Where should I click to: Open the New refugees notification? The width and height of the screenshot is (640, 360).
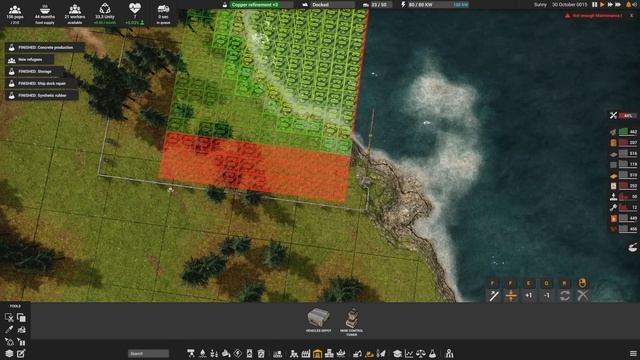[x=30, y=60]
